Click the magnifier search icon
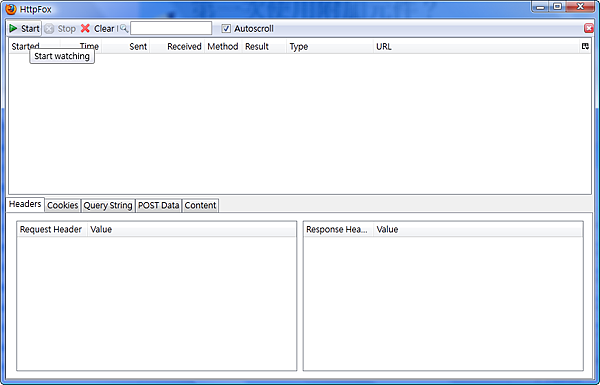This screenshot has height=385, width=600. coord(124,28)
